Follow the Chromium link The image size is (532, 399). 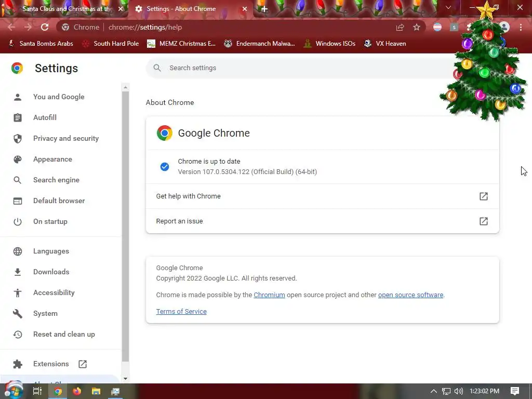(270, 295)
